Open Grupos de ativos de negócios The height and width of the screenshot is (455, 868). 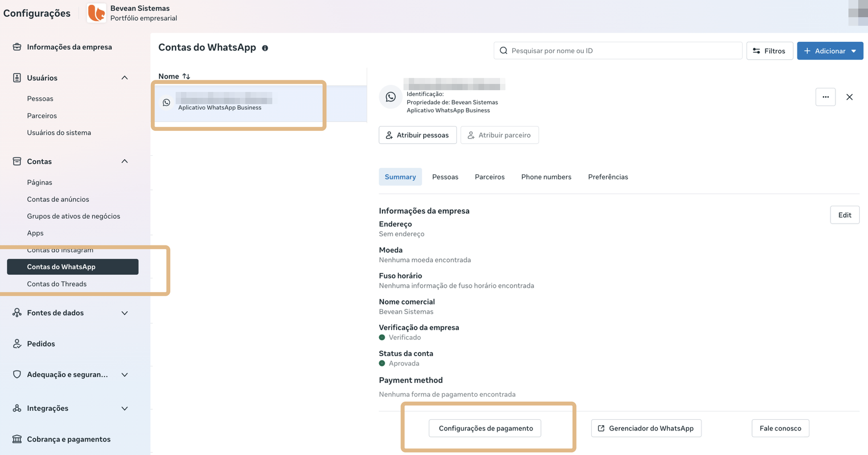[x=74, y=216]
